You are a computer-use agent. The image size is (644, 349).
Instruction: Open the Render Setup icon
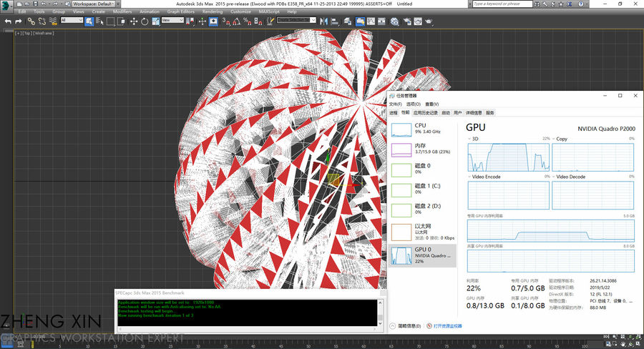tap(407, 21)
